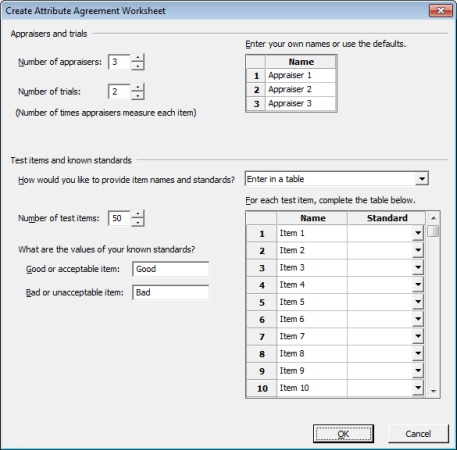The width and height of the screenshot is (457, 450).
Task: Select the Appraiser 2 name cell
Action: [300, 89]
